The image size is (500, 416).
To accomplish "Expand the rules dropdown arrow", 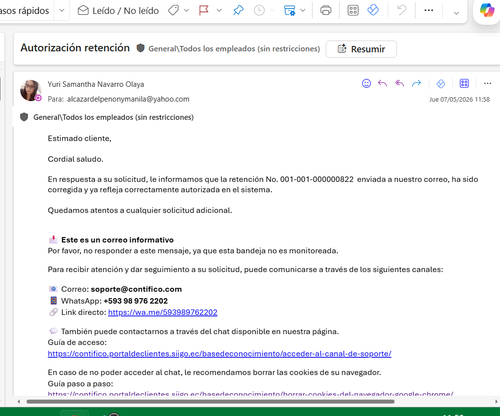I will [303, 11].
